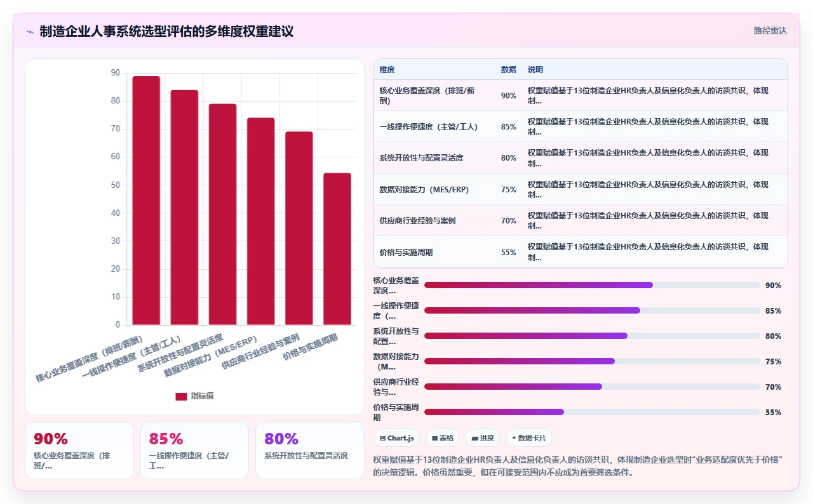This screenshot has height=504, width=813.
Task: Open the 85% data card
Action: 194,450
